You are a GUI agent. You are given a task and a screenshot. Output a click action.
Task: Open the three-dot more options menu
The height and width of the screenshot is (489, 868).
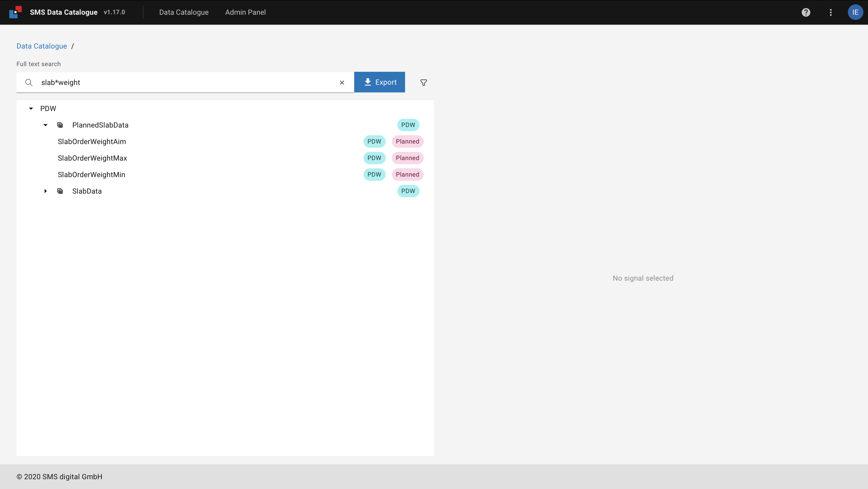coord(831,12)
